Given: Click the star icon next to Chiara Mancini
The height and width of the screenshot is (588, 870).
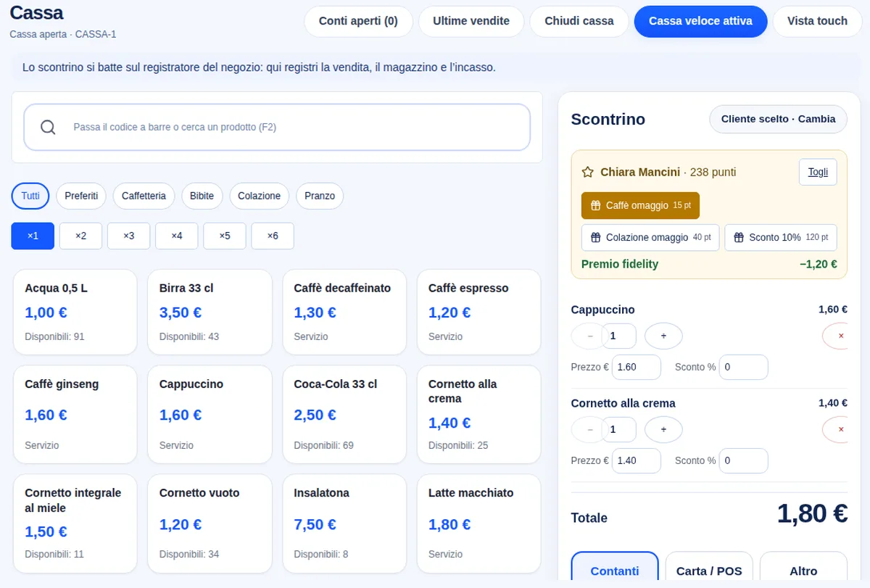Looking at the screenshot, I should tap(588, 173).
